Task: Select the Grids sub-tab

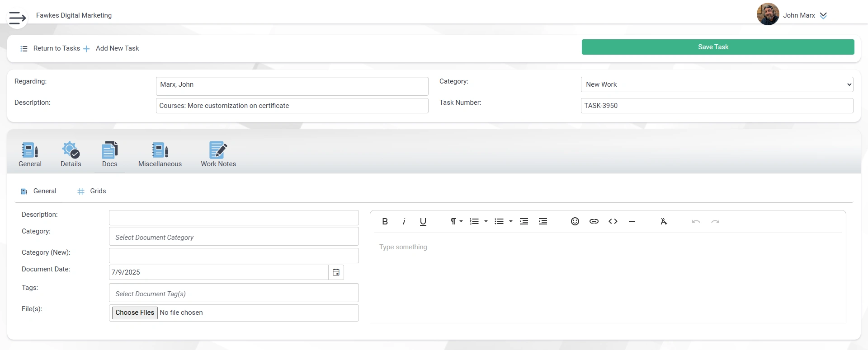Action: pos(92,191)
